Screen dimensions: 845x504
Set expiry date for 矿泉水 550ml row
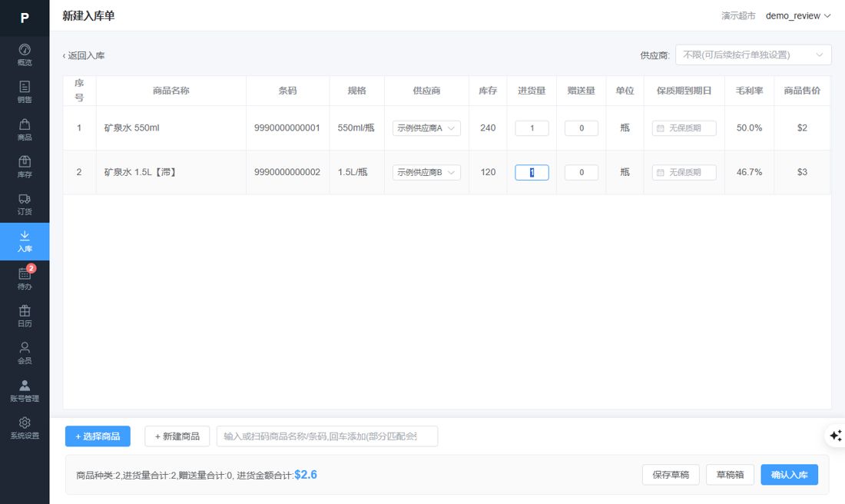pos(684,128)
